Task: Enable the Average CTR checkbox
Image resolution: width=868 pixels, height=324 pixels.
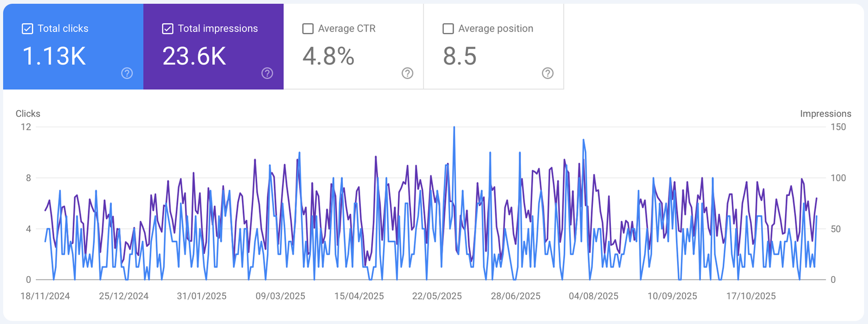Action: coord(308,29)
